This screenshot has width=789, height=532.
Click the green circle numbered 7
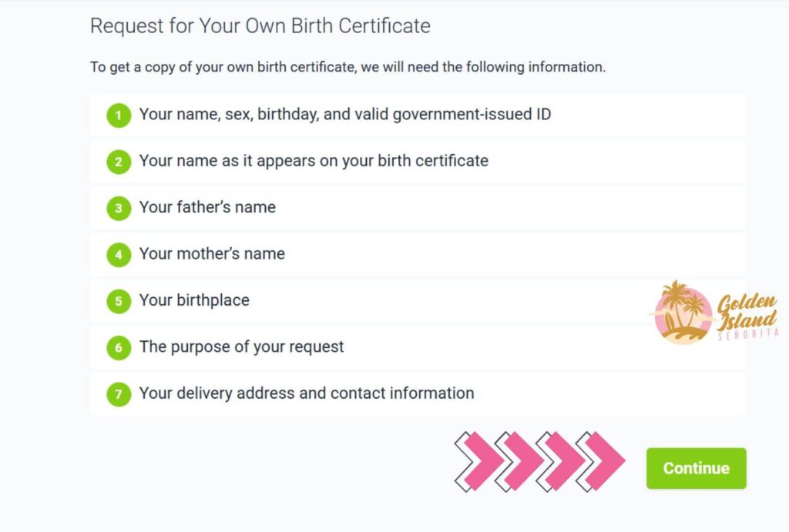coord(118,393)
